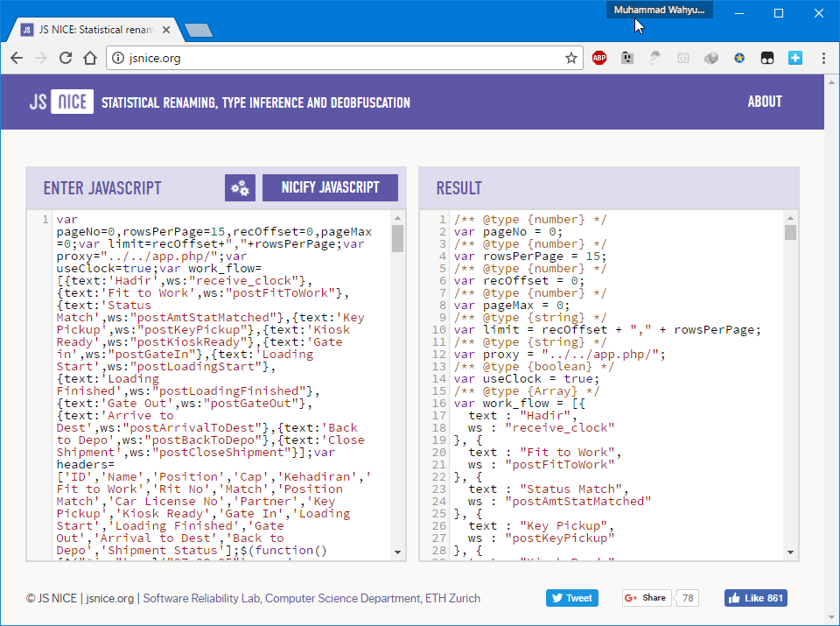Minimize the Chrome window
This screenshot has height=626, width=840.
(x=739, y=13)
